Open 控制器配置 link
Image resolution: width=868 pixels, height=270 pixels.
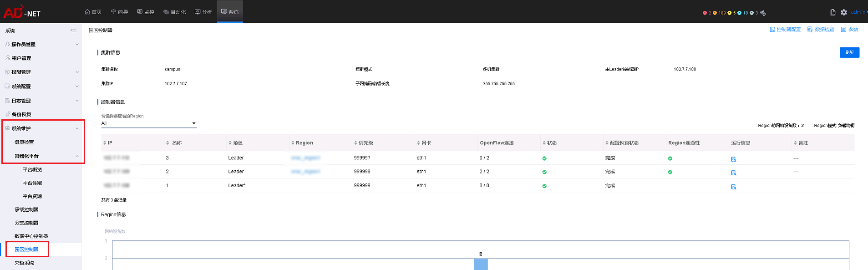[x=785, y=30]
